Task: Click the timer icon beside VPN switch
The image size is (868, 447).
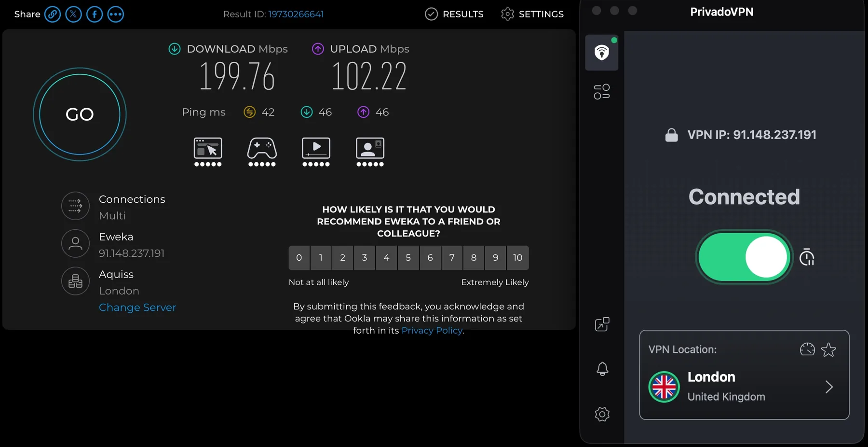Action: pyautogui.click(x=807, y=257)
